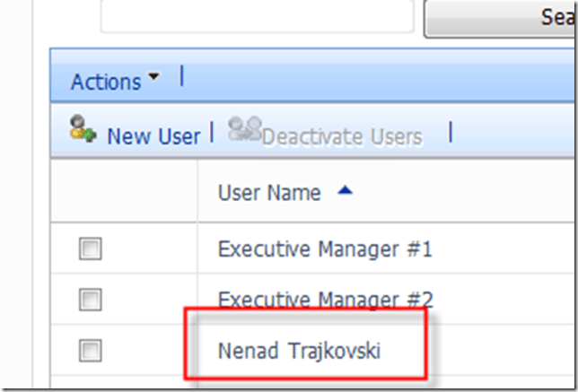This screenshot has height=392, width=578.
Task: Open the Executive Manager #1 user
Action: pos(325,249)
